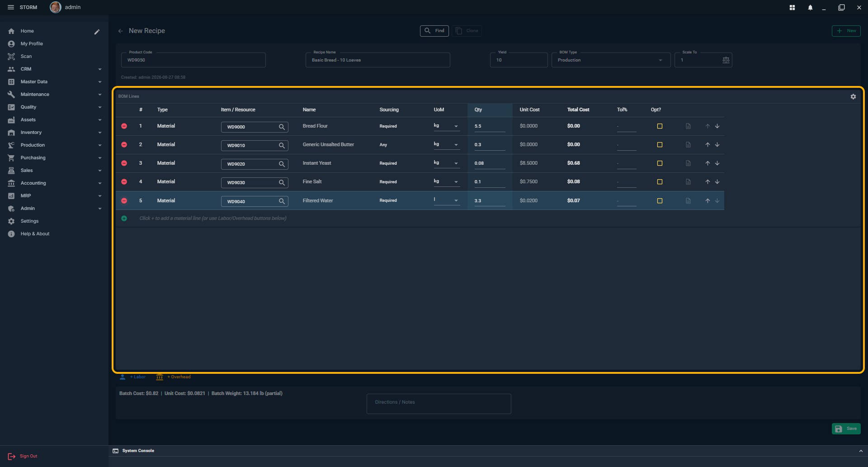The image size is (868, 467).
Task: Add a Labor line
Action: tap(133, 377)
